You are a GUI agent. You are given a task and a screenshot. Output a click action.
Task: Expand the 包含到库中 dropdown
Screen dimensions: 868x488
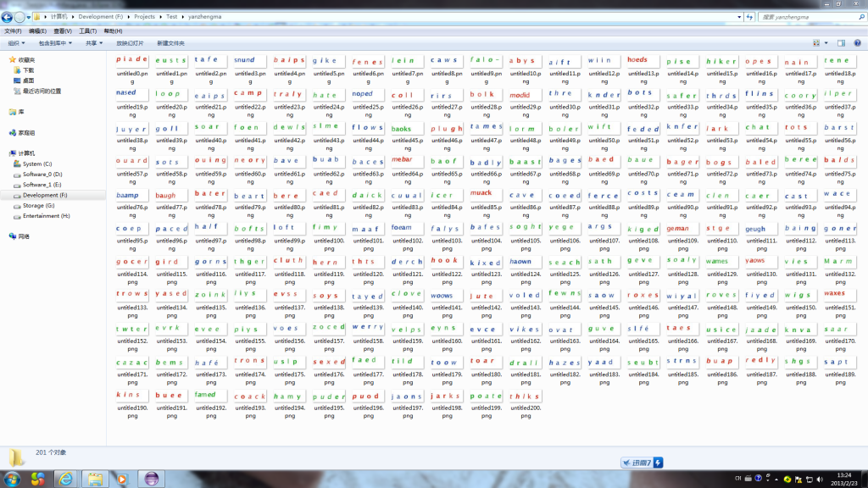[55, 43]
